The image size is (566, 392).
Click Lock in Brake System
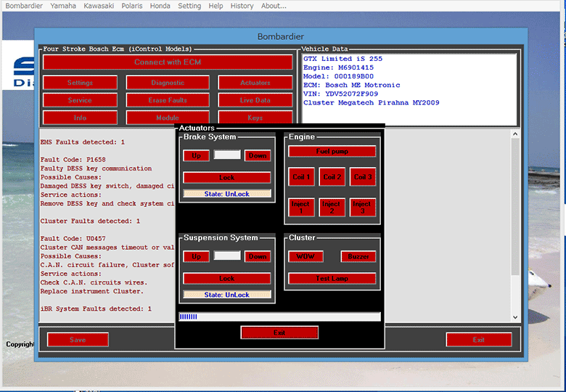(226, 178)
